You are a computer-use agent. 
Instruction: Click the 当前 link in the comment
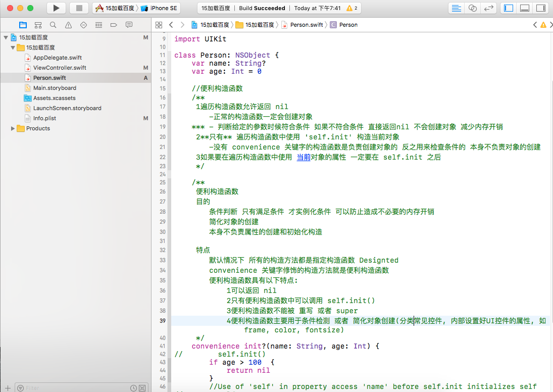pyautogui.click(x=304, y=158)
